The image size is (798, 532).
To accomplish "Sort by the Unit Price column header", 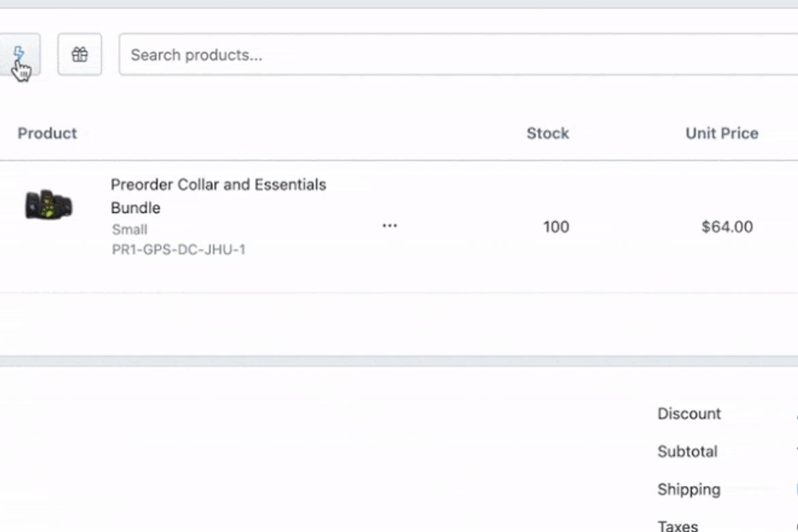I will tap(722, 133).
